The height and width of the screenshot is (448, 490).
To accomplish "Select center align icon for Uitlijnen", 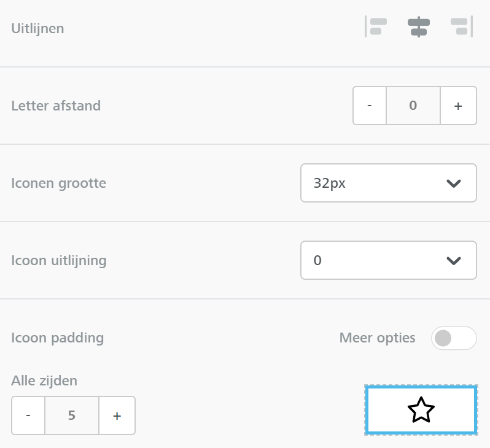I will coord(419,27).
